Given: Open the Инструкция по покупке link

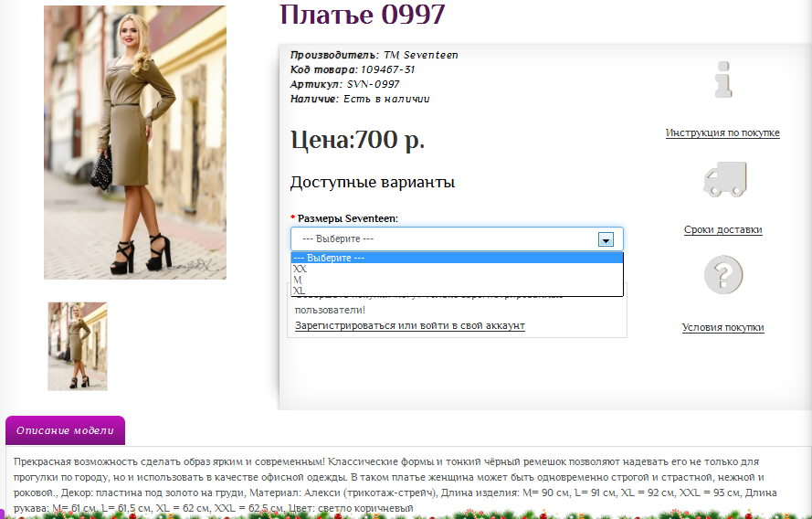Looking at the screenshot, I should [722, 132].
